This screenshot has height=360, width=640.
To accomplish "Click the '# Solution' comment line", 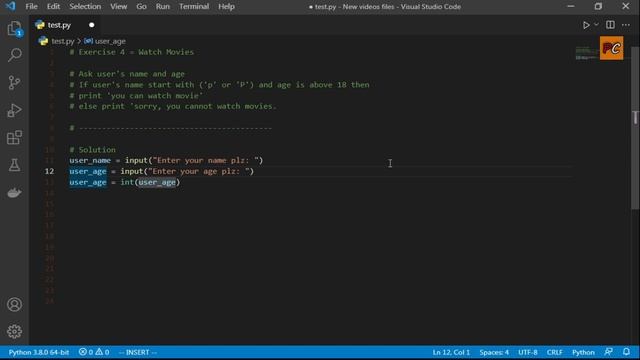I will click(x=92, y=149).
